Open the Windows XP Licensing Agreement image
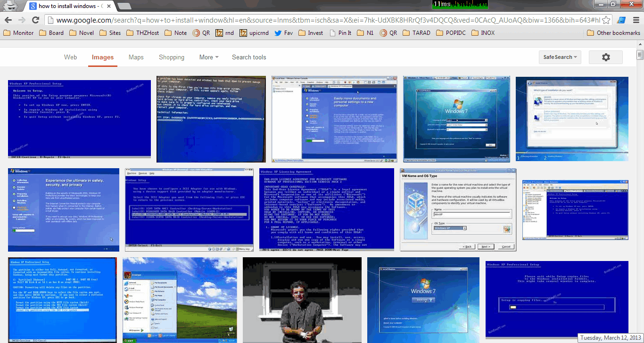The width and height of the screenshot is (644, 343). [327, 210]
